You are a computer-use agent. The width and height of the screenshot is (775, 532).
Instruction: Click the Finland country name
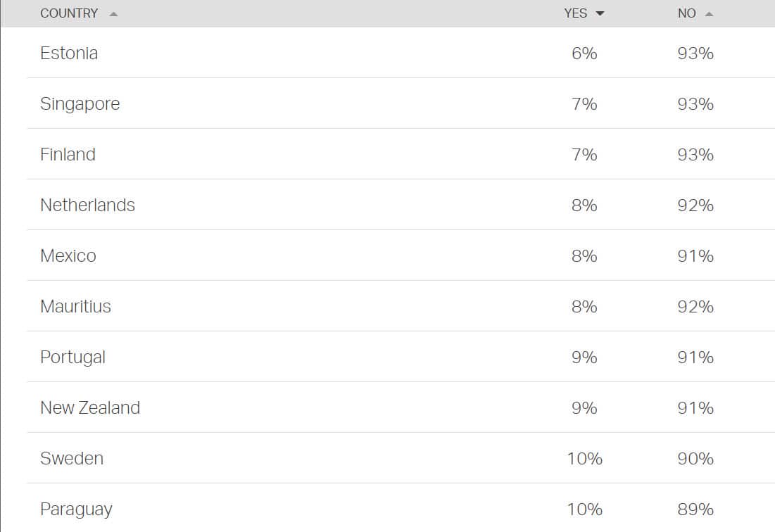(x=68, y=154)
